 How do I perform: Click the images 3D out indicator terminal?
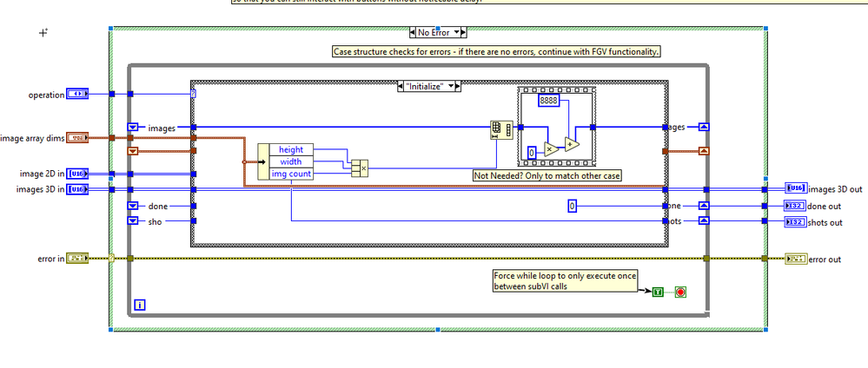click(x=796, y=188)
